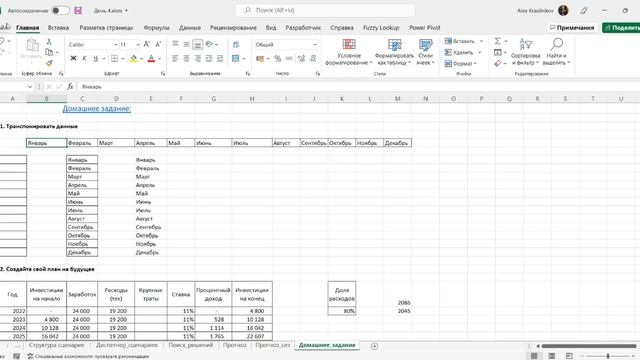Click the Примечания comments button
The image size is (640, 360).
tap(572, 28)
